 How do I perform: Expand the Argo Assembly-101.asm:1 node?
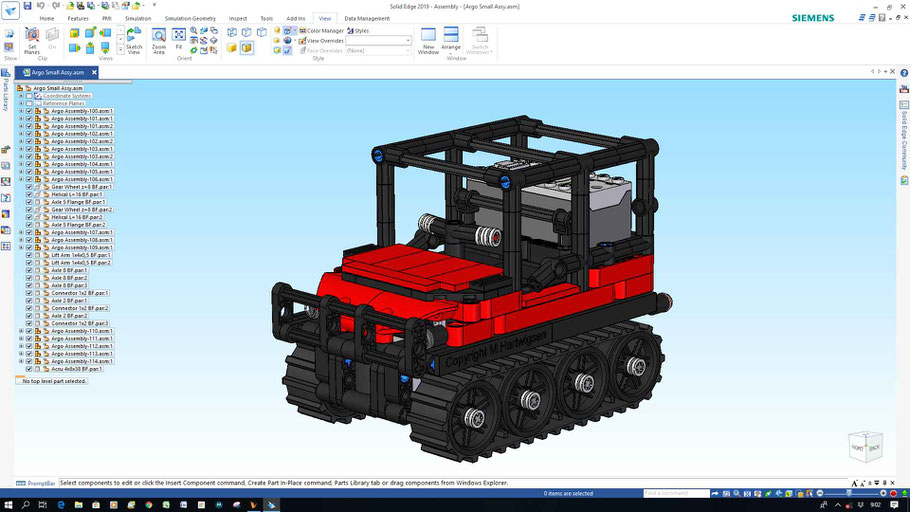click(21, 118)
